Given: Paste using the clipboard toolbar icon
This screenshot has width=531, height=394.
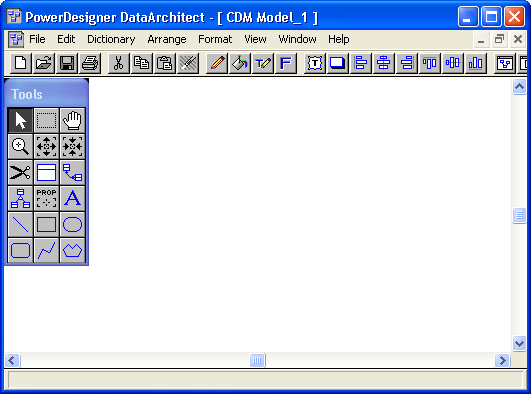Looking at the screenshot, I should tap(165, 63).
